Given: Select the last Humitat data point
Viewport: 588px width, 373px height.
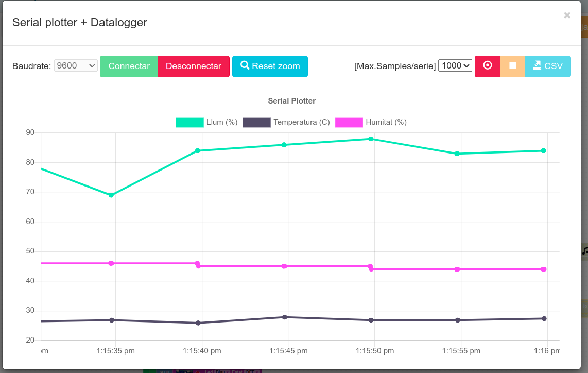Looking at the screenshot, I should pyautogui.click(x=544, y=269).
